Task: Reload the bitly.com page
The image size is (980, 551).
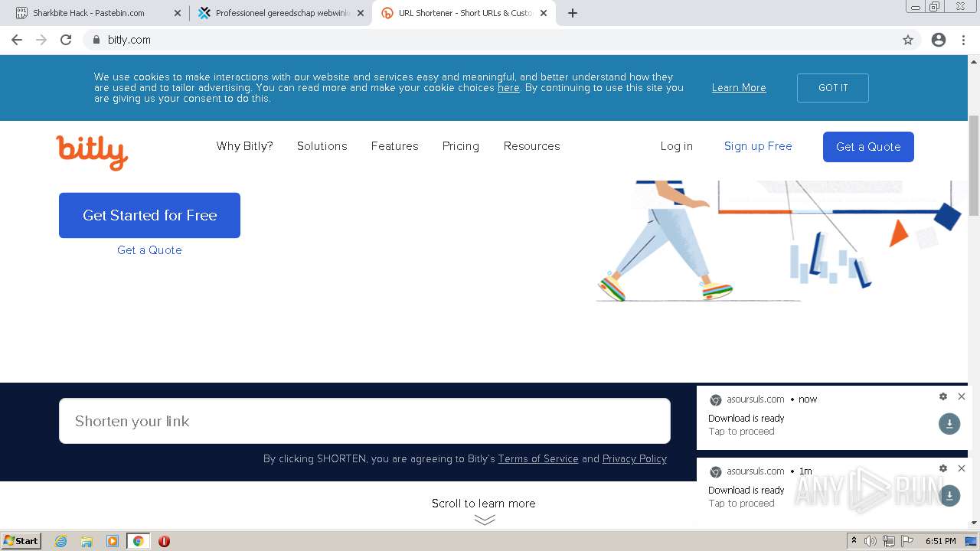Action: (66, 40)
